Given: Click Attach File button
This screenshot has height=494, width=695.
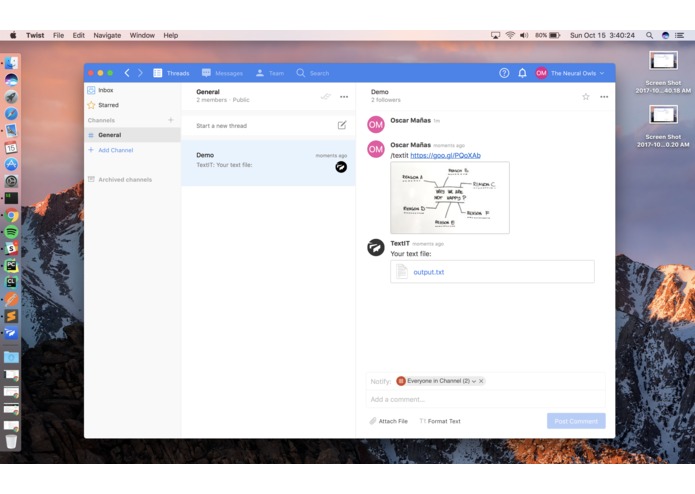Looking at the screenshot, I should pyautogui.click(x=389, y=421).
